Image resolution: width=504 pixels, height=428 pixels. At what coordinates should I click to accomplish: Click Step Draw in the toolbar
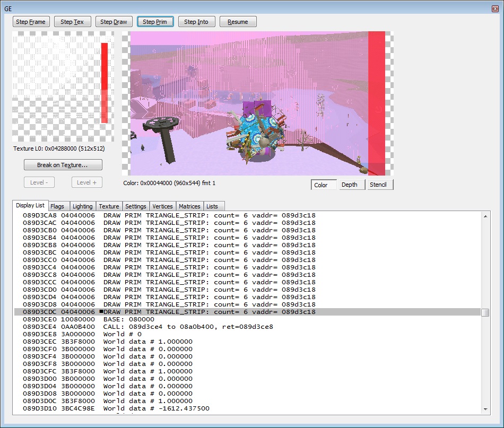pyautogui.click(x=114, y=22)
